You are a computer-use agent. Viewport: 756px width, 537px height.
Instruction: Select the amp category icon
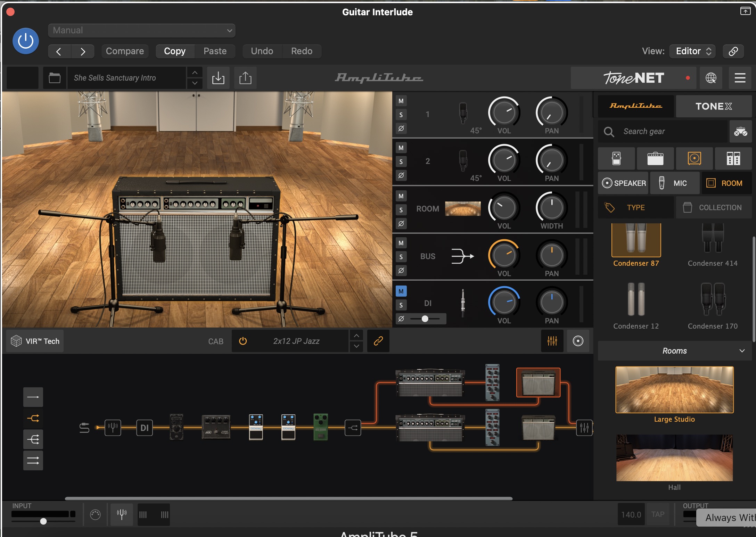(x=655, y=158)
